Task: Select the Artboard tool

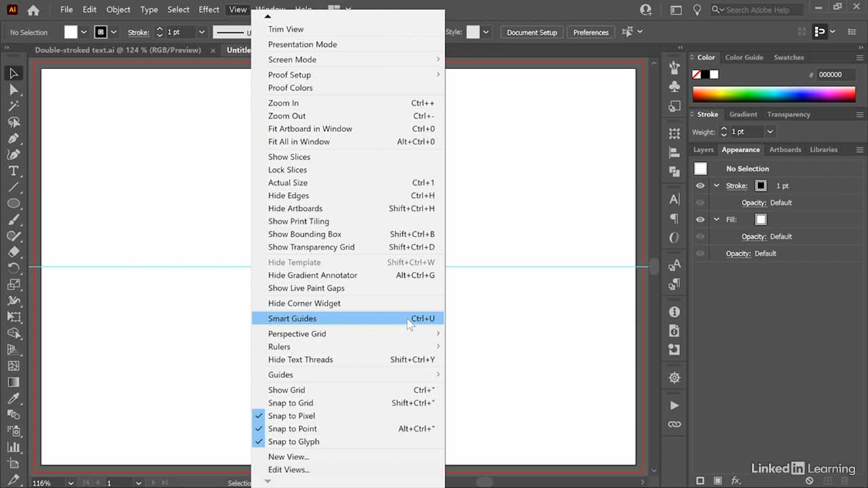Action: click(x=14, y=464)
